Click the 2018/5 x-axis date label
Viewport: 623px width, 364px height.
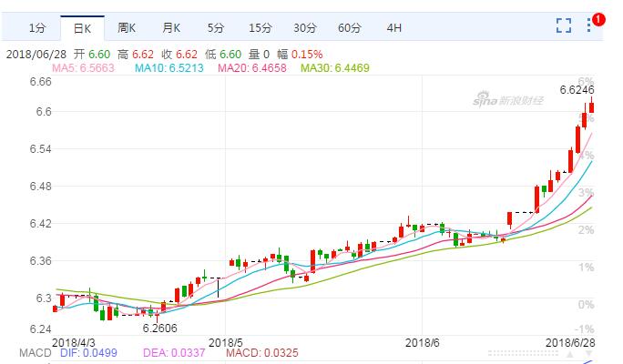(225, 342)
